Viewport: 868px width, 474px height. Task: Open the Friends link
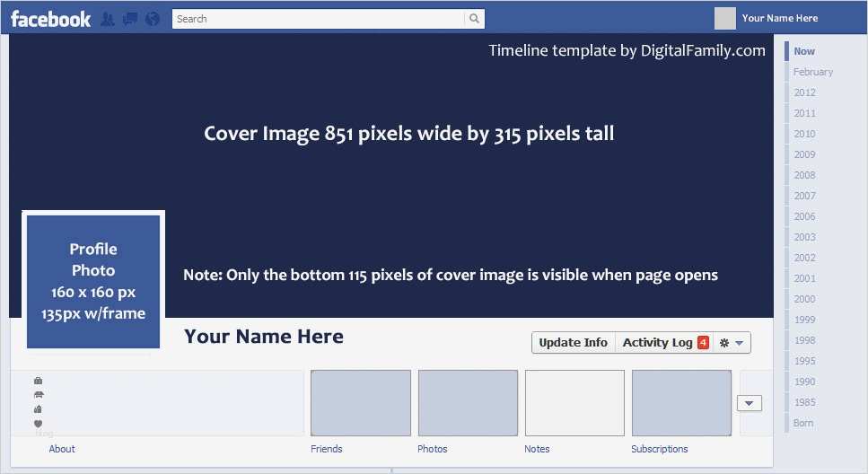(327, 449)
